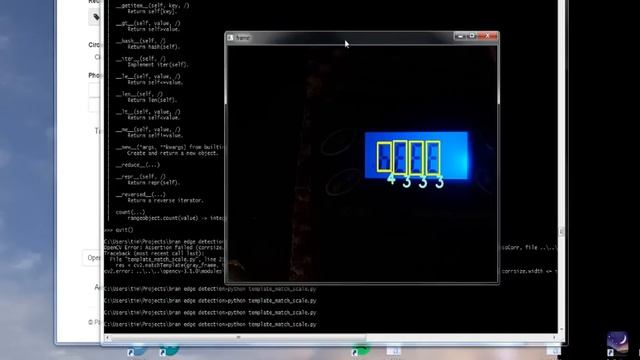Click "Return repr(self)." in console
The height and width of the screenshot is (360, 640).
[x=153, y=182]
